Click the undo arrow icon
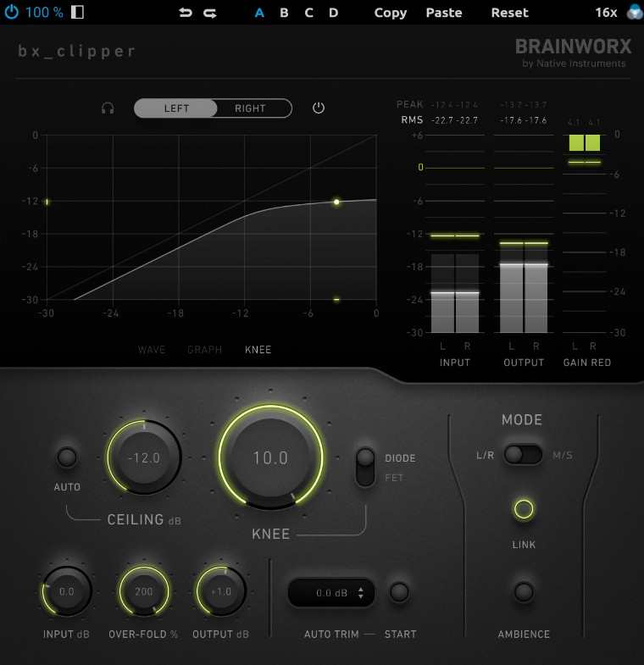 pos(186,13)
